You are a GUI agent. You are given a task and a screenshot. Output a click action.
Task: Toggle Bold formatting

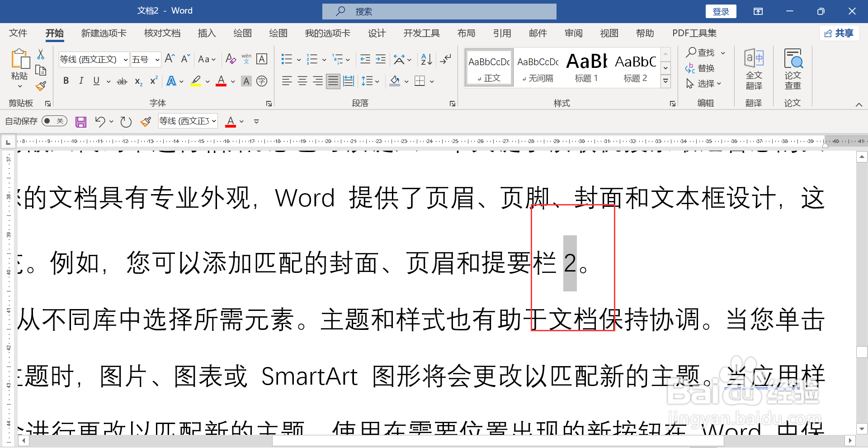click(66, 81)
